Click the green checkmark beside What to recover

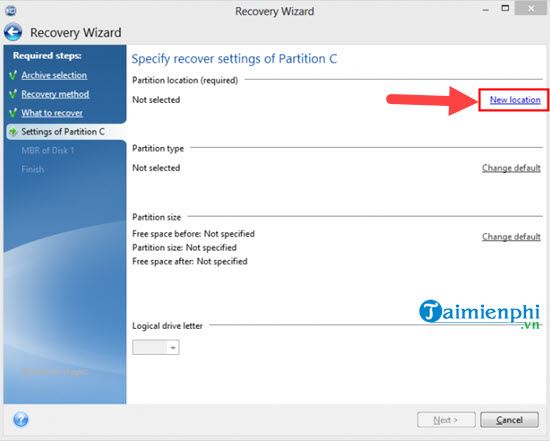(13, 113)
